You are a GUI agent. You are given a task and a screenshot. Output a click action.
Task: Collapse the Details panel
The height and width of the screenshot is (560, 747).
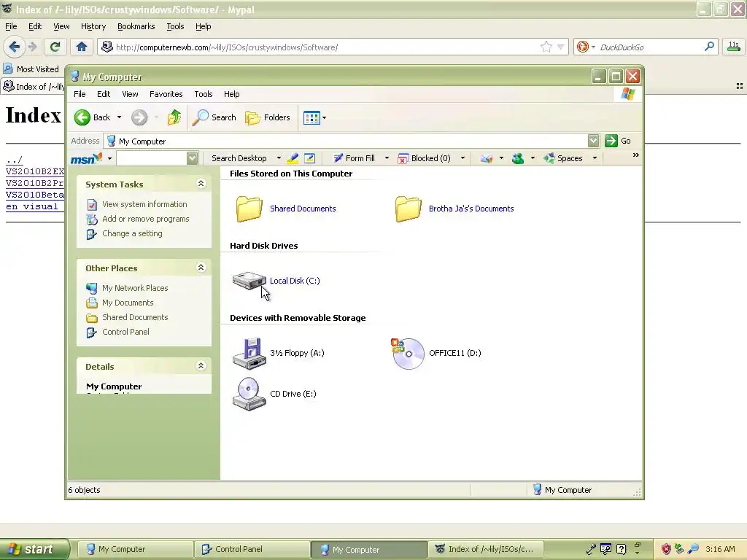(x=201, y=366)
